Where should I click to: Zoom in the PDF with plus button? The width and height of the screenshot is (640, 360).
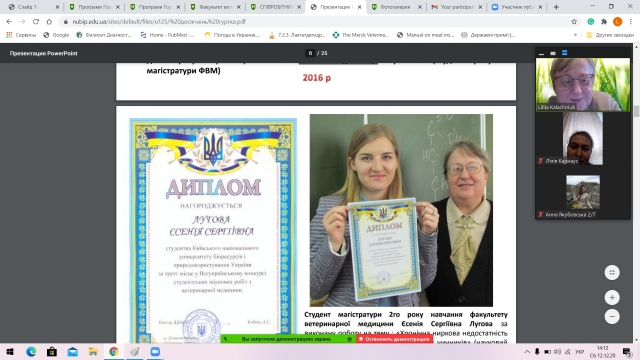[x=612, y=298]
